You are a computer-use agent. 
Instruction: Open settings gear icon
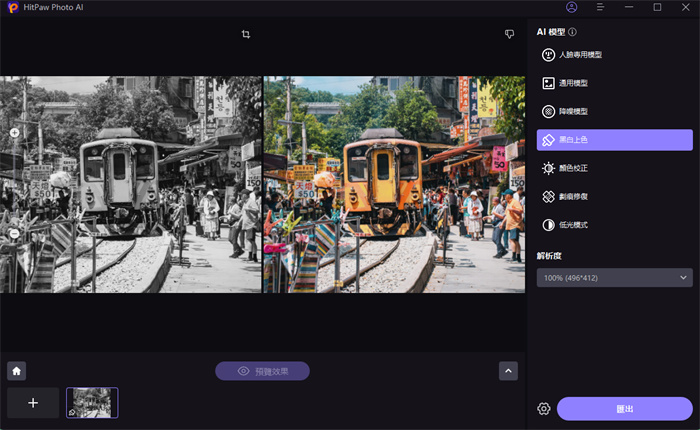(x=544, y=409)
